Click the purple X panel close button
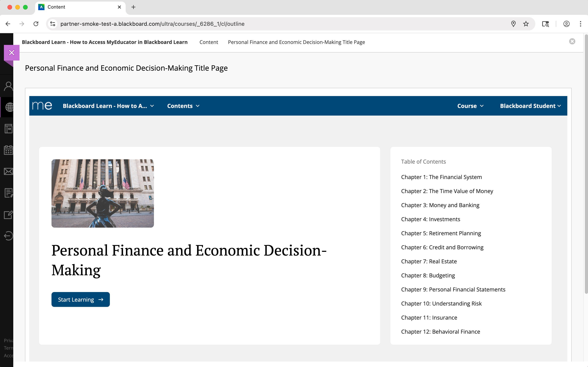Image resolution: width=588 pixels, height=367 pixels. tap(12, 53)
